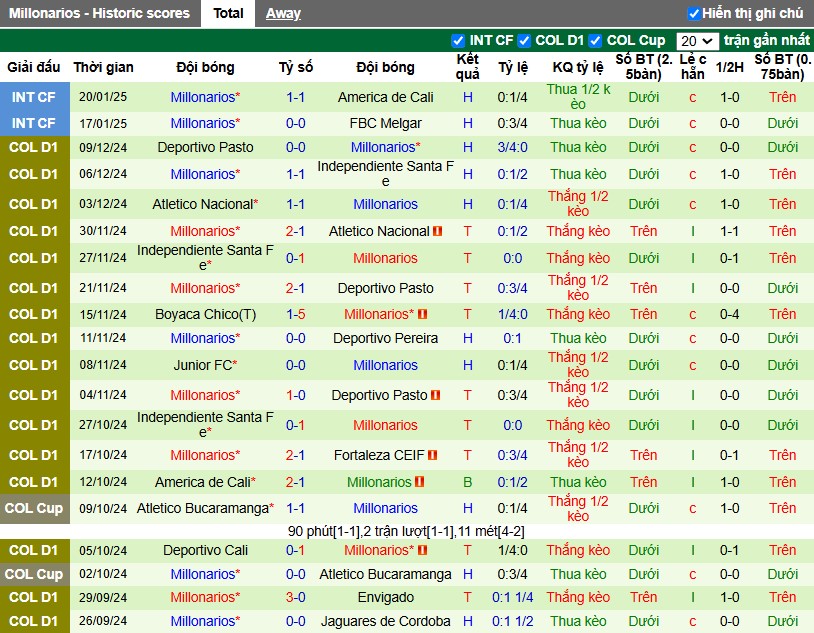This screenshot has height=633, width=814.
Task: Open FBC Melgar team link
Action: point(385,123)
